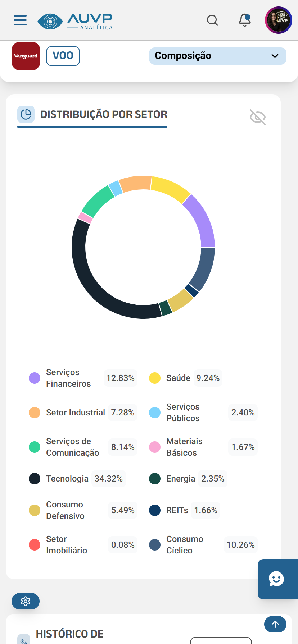Screen dimensions: 298x644
Task: Click the orange Setor Industrial color dot
Action: click(x=34, y=412)
